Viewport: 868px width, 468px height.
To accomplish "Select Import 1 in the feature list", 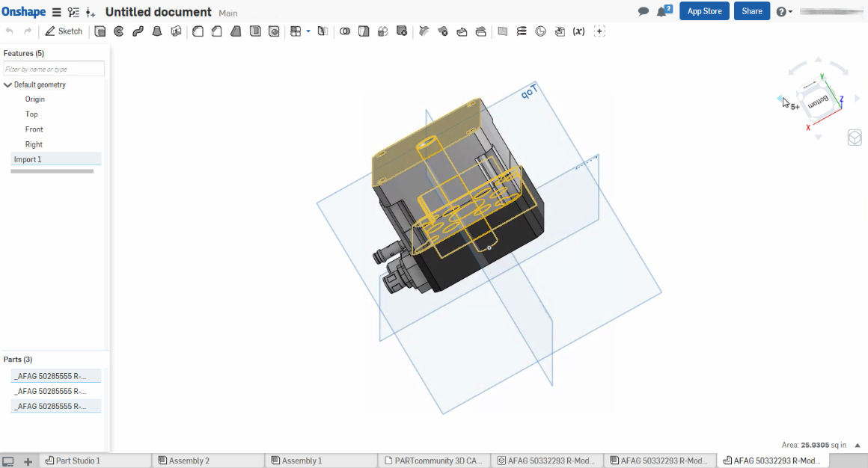I will click(28, 159).
